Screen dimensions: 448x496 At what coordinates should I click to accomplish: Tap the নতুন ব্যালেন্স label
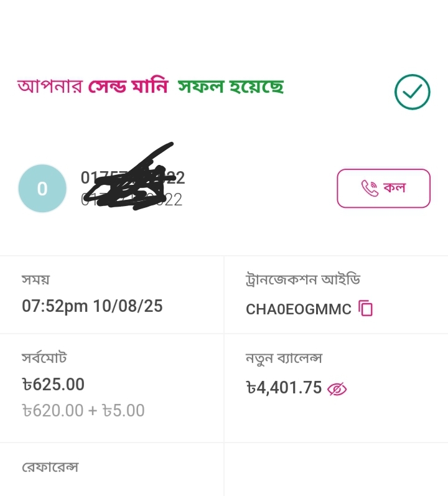(284, 358)
